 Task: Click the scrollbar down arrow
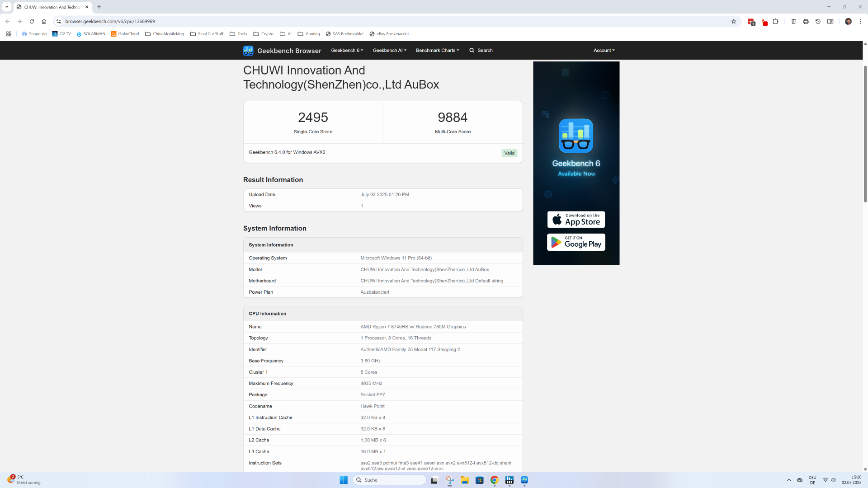(x=865, y=469)
